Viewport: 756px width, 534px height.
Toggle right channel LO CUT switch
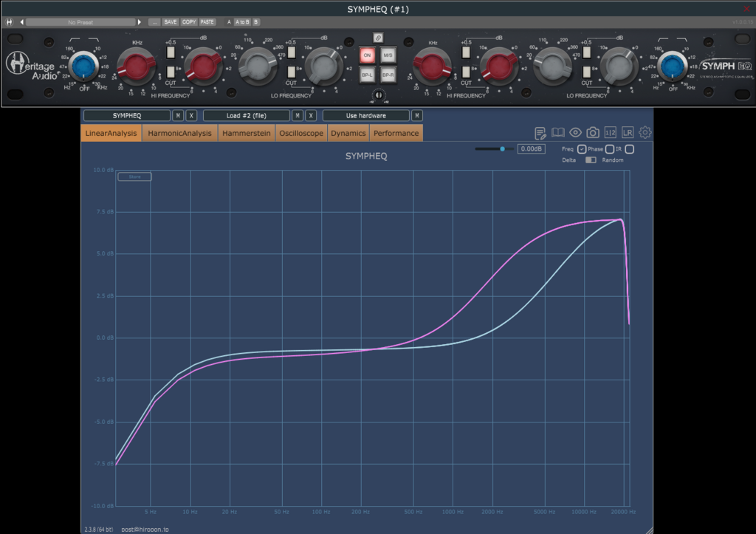(x=586, y=72)
